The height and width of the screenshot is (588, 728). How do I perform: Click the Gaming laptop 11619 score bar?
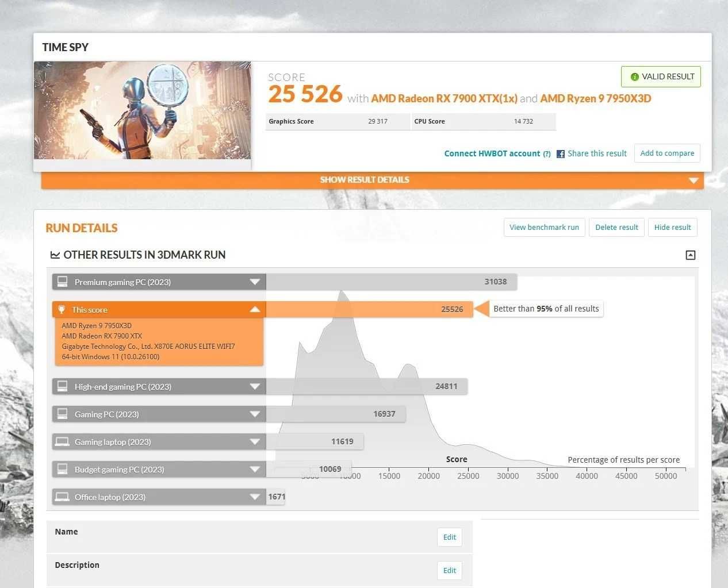coord(315,441)
